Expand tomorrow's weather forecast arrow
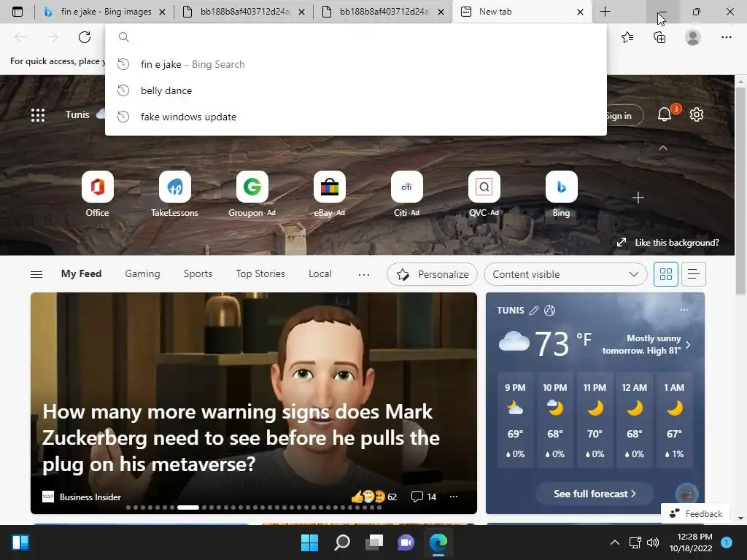 [x=688, y=344]
